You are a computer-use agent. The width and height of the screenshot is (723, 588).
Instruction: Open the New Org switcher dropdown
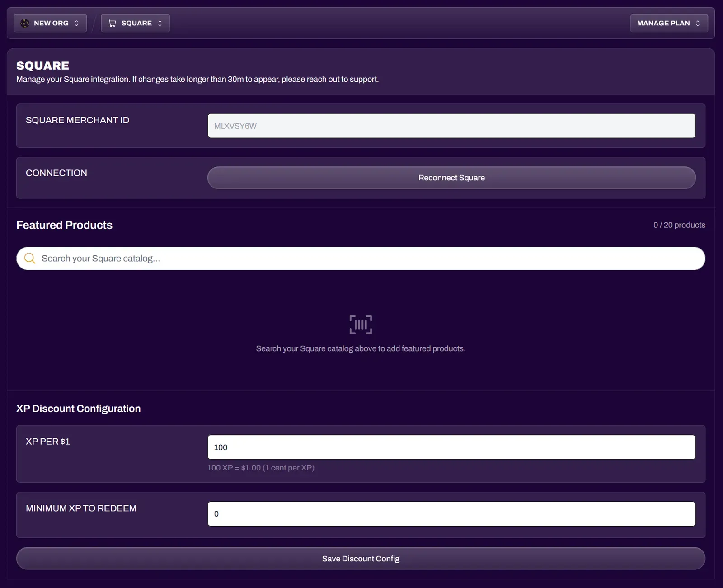pyautogui.click(x=50, y=23)
